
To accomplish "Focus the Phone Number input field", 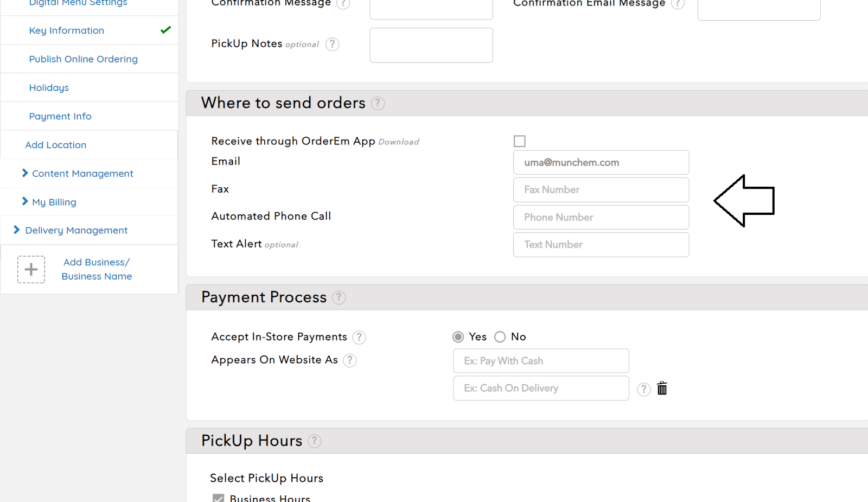I will (x=601, y=217).
